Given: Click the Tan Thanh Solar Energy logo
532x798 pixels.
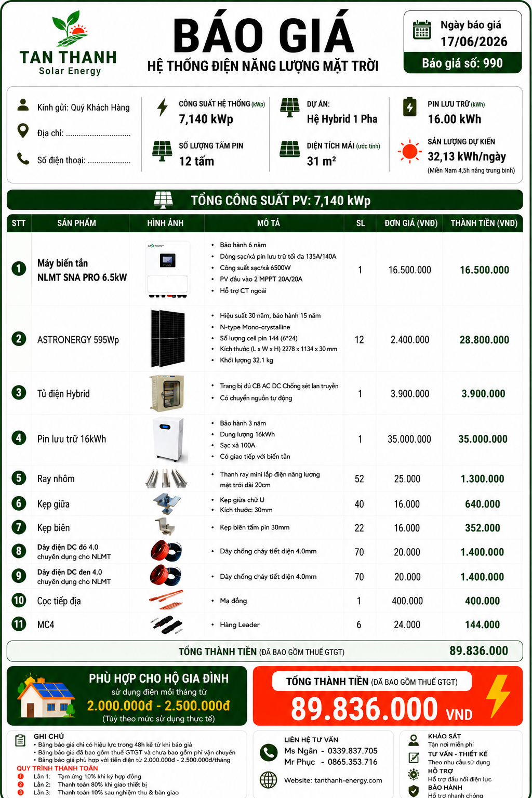Looking at the screenshot, I should (68, 43).
